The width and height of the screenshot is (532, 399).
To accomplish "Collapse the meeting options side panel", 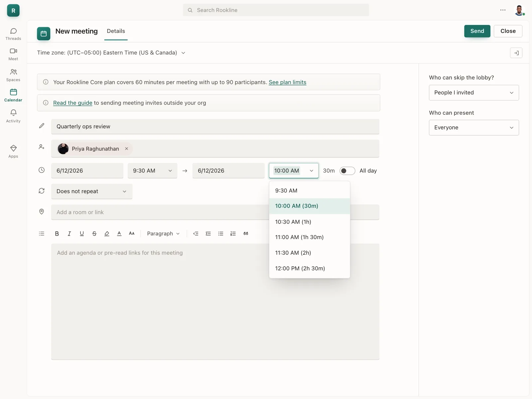I will click(516, 53).
